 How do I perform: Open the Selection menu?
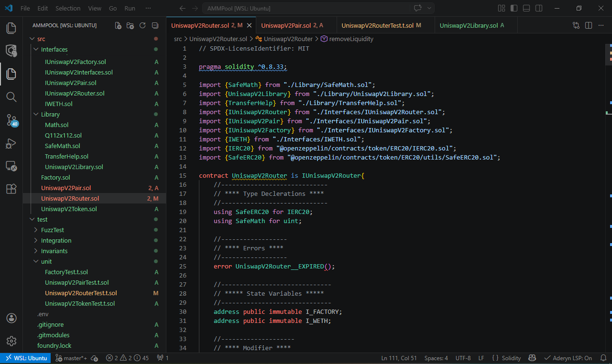[68, 9]
